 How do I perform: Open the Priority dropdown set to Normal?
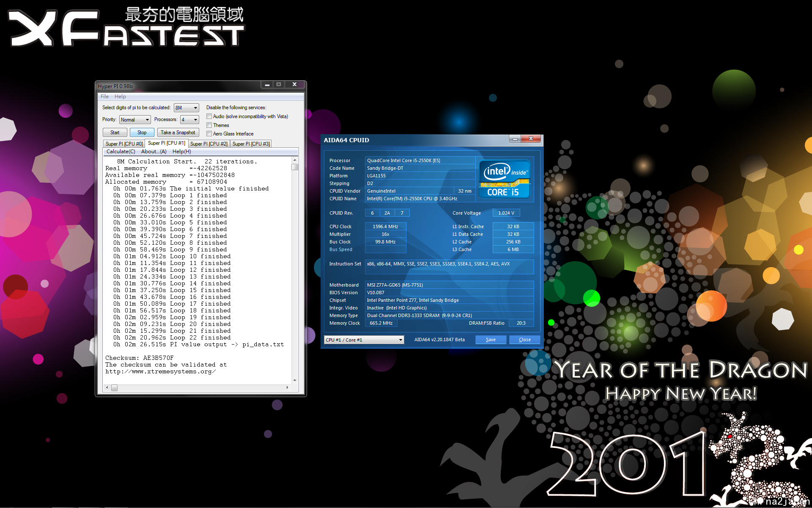135,120
